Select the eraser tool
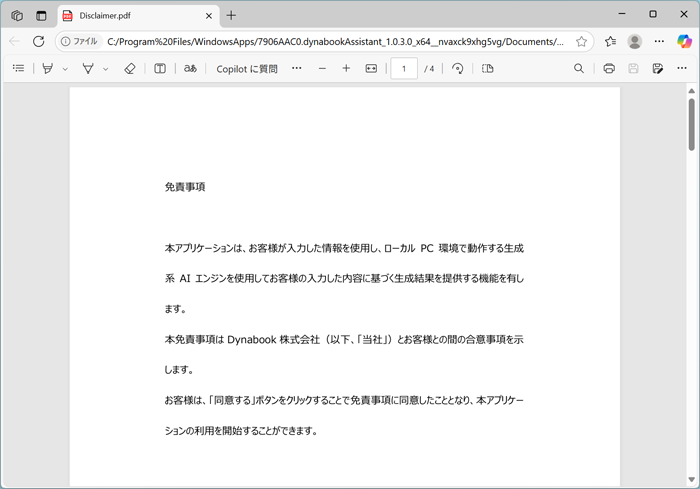 coord(129,68)
